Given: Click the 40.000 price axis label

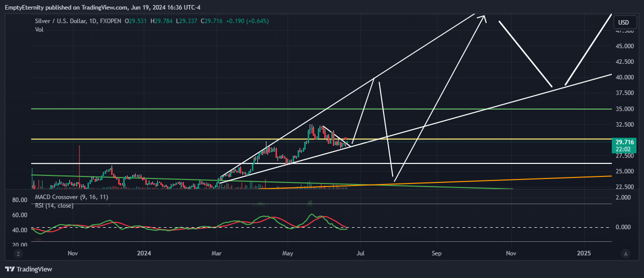Looking at the screenshot, I should pos(626,77).
